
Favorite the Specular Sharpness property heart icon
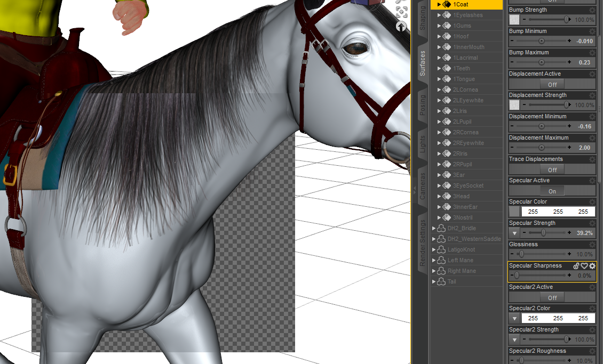click(x=584, y=266)
